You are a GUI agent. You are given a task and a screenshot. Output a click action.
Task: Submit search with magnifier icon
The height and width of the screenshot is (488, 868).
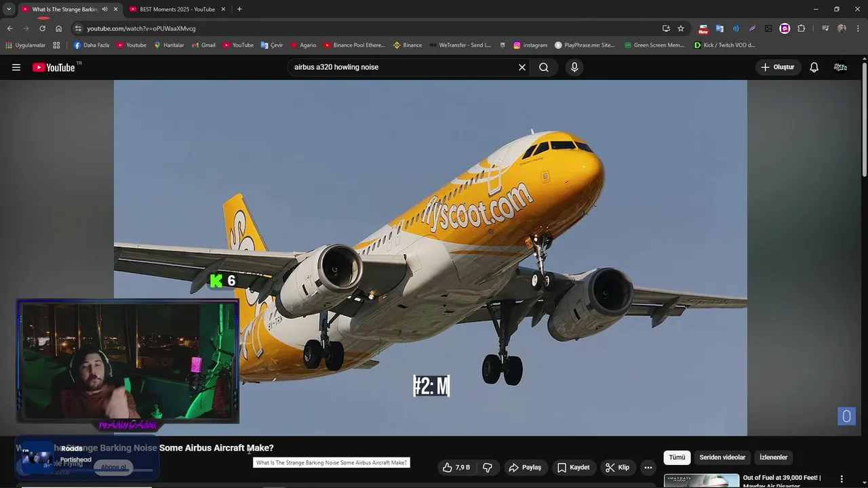(x=544, y=67)
